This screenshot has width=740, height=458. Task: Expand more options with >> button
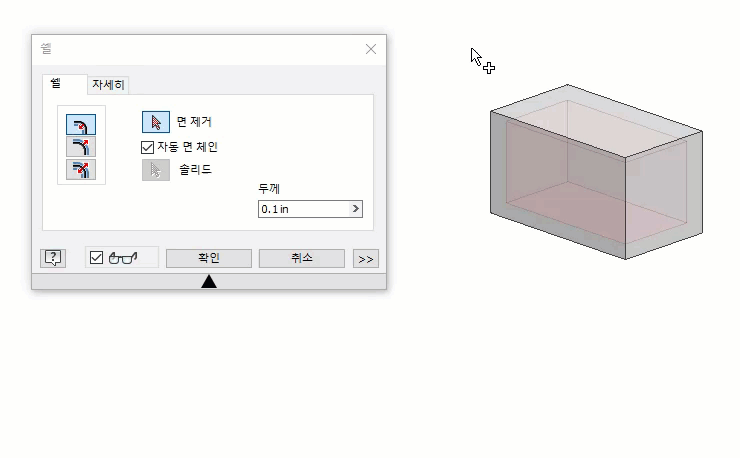pos(366,259)
